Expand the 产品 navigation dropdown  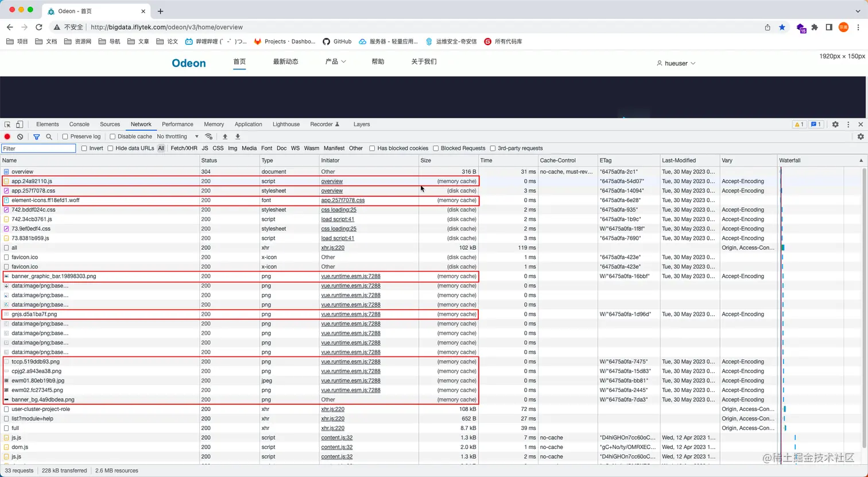(336, 61)
